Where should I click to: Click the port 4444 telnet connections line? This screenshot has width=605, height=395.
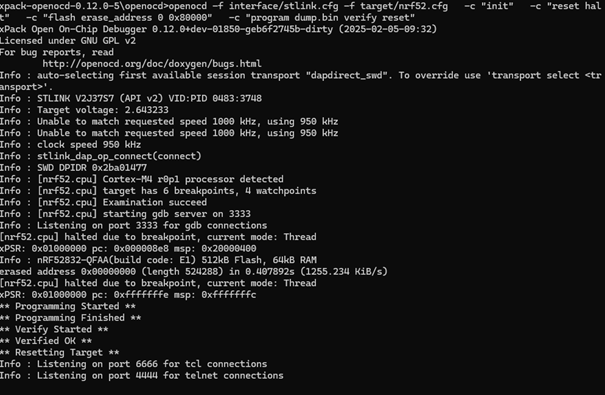click(142, 376)
